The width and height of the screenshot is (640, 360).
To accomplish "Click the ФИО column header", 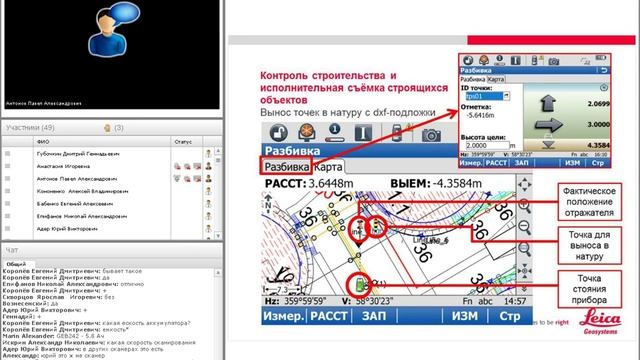I will (102, 142).
